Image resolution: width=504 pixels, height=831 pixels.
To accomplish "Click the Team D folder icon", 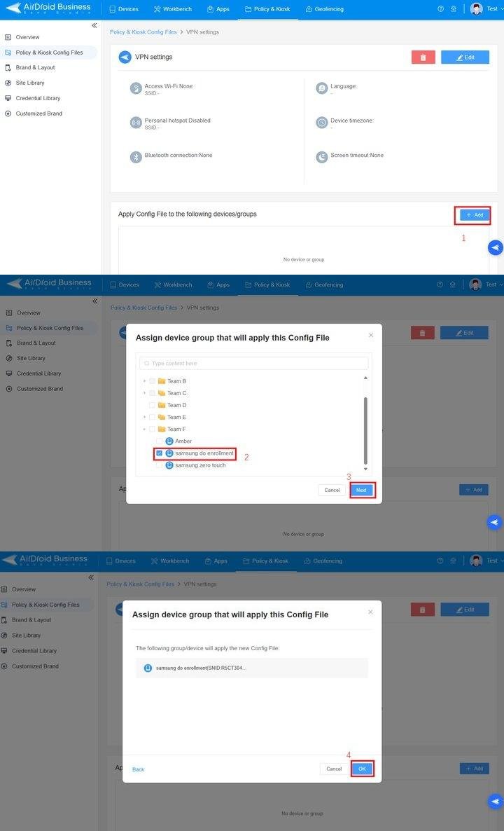I will point(162,405).
